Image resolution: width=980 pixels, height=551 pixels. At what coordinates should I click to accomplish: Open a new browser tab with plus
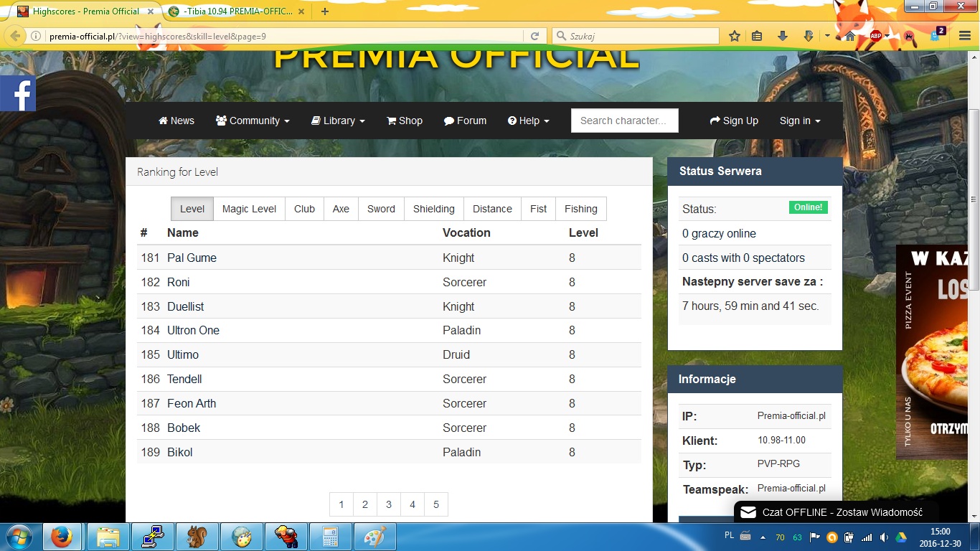[x=325, y=11]
